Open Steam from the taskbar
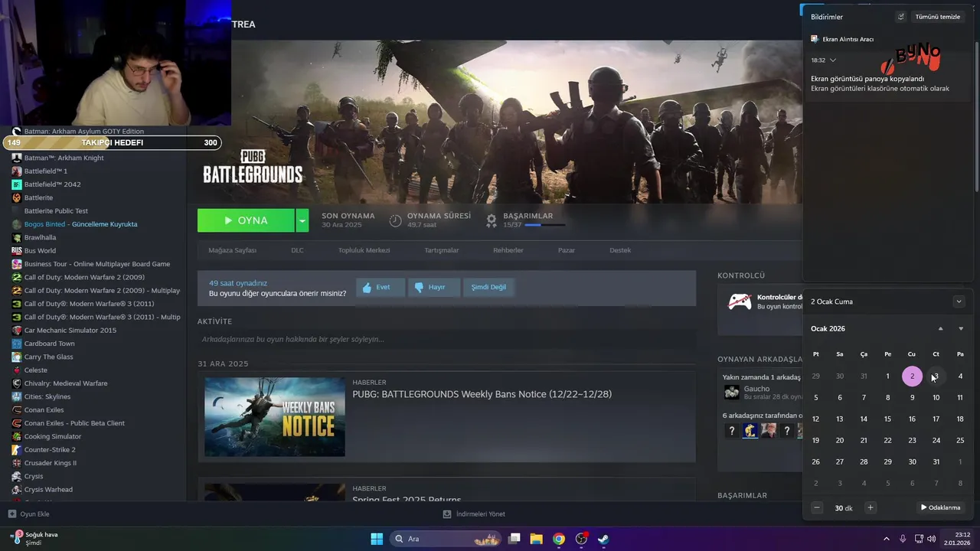The height and width of the screenshot is (551, 980). tap(603, 539)
